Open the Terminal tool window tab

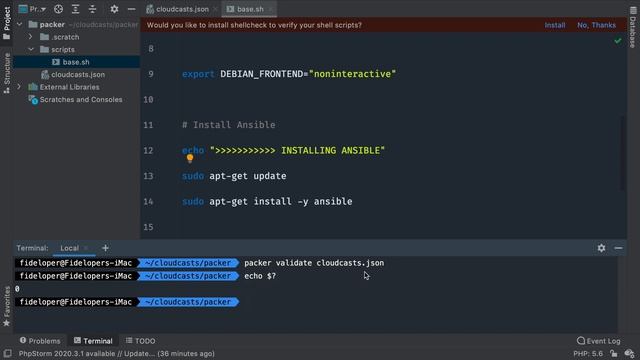tap(93, 340)
